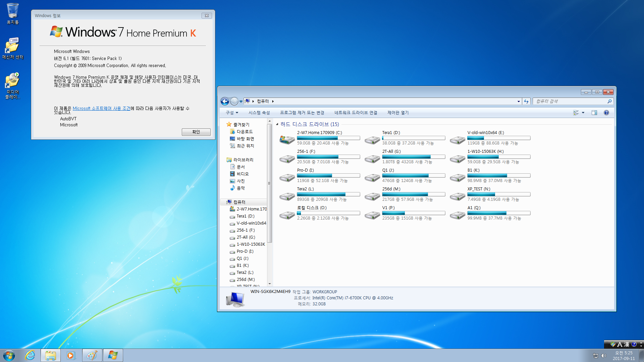
Task: Click the breadcrumb arrow before 컴퓨터
Action: click(x=253, y=101)
